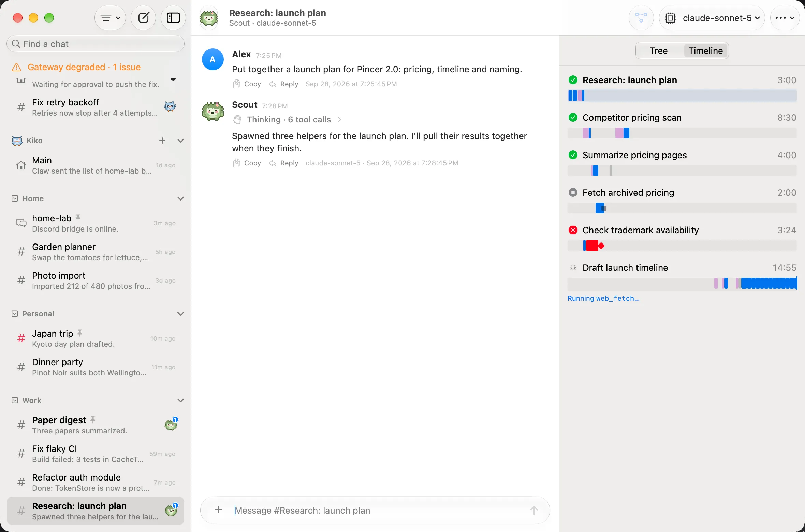Click the Paper digest agent avatar badge
This screenshot has height=532, width=805.
171,425
